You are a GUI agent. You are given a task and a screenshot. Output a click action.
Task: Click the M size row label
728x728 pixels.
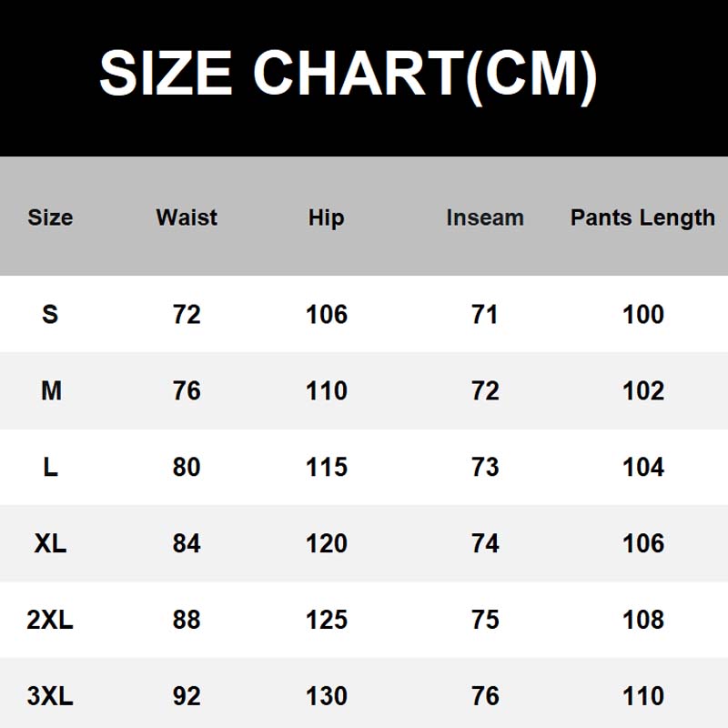point(51,390)
